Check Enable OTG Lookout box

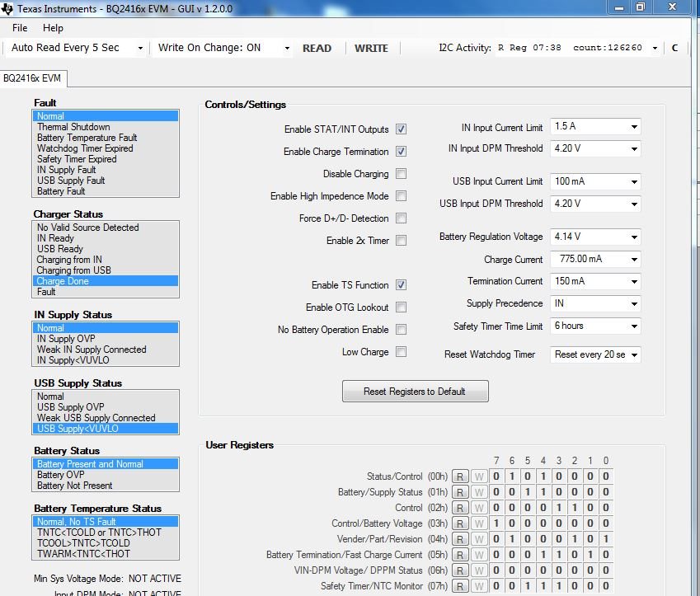pyautogui.click(x=401, y=307)
